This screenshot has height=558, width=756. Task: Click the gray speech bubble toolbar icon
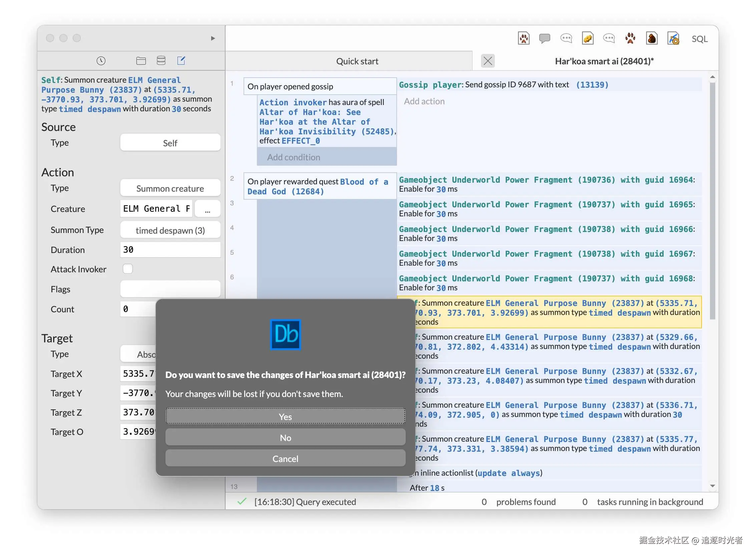click(x=545, y=39)
